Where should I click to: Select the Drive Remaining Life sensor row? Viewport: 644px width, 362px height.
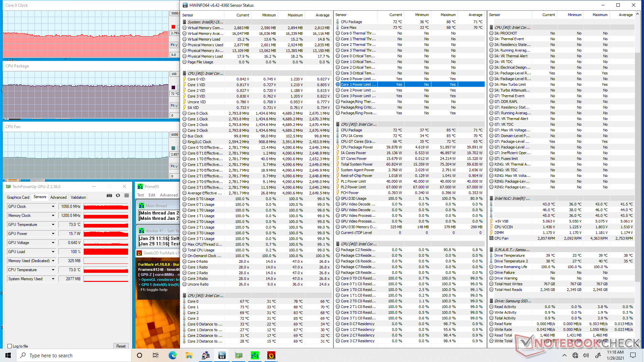coord(561,267)
